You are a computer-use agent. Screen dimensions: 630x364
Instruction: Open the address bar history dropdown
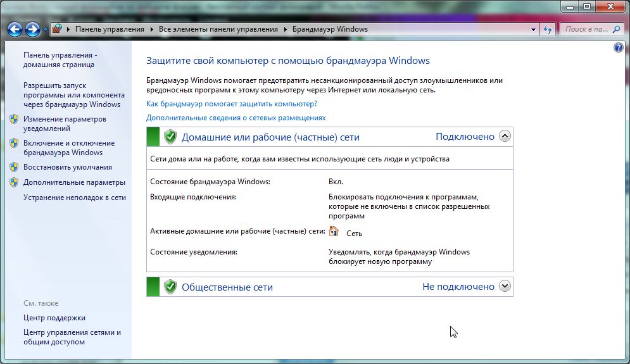click(x=533, y=29)
